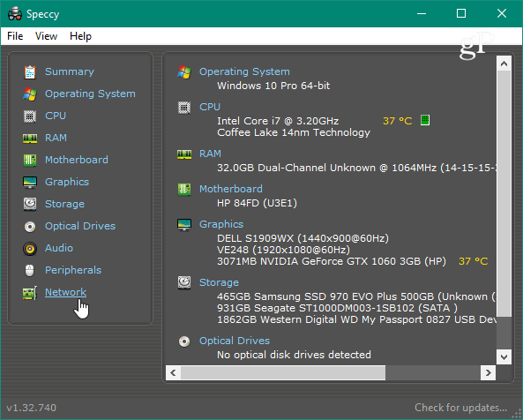Viewport: 523px width, 420px height.
Task: Click 'Seagate ST1000DM003' storage entry
Action: [x=337, y=308]
